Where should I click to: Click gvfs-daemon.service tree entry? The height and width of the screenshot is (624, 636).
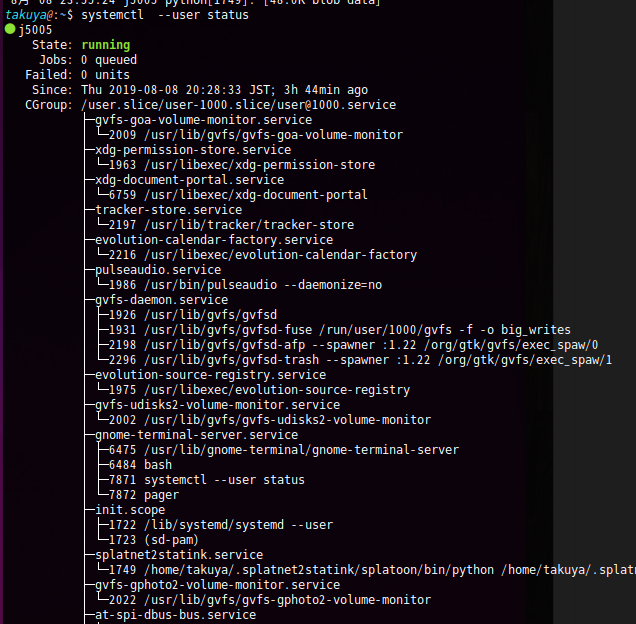point(161,300)
